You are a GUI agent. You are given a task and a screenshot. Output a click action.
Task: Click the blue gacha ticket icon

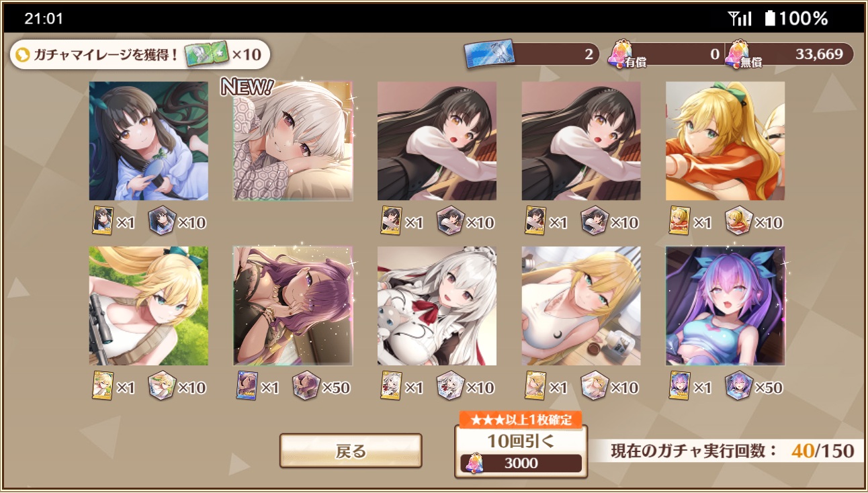click(489, 54)
